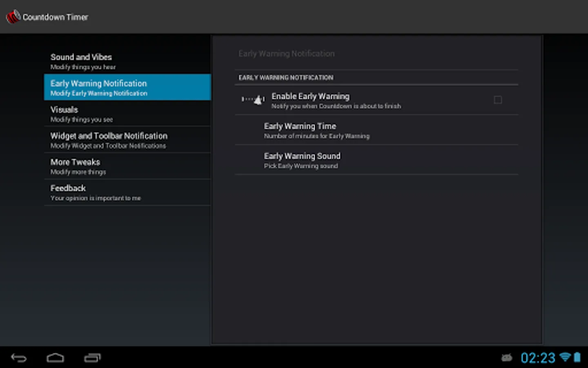588x368 pixels.
Task: Open recent apps button
Action: click(x=92, y=358)
